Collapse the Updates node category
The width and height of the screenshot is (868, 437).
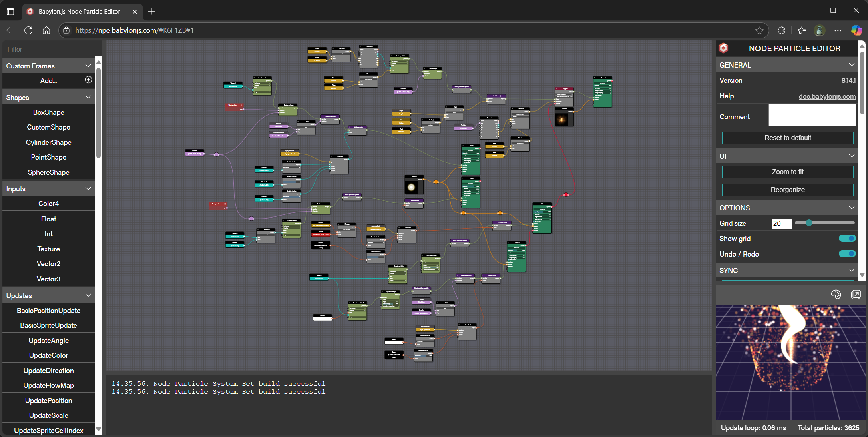[88, 295]
